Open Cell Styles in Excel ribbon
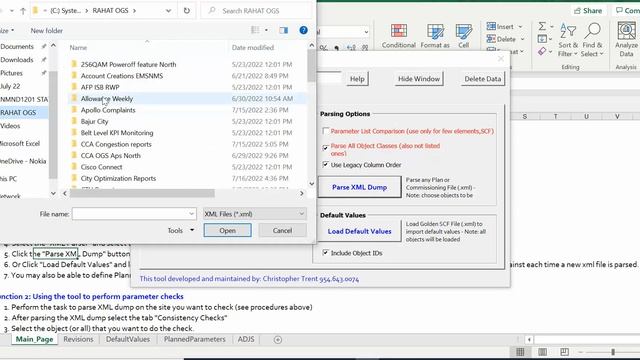This screenshot has height=360, width=640. [464, 36]
